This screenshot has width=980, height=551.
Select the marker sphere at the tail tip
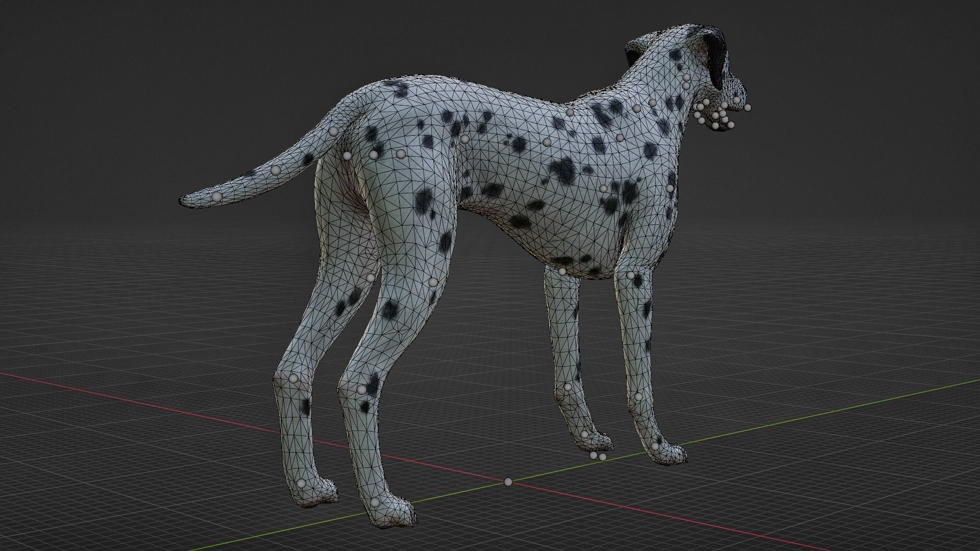[217, 196]
